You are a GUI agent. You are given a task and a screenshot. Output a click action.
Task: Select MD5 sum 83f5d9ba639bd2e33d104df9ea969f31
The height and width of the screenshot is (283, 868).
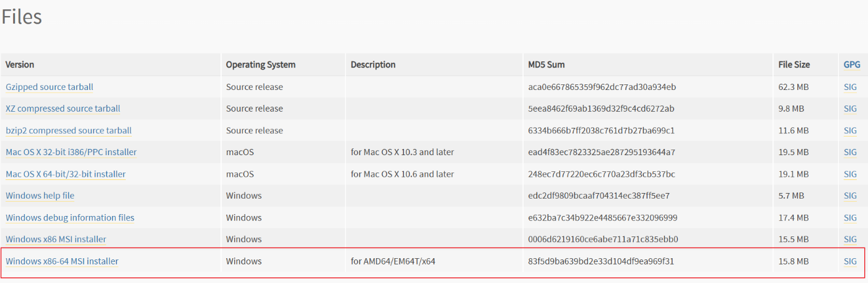pyautogui.click(x=601, y=261)
